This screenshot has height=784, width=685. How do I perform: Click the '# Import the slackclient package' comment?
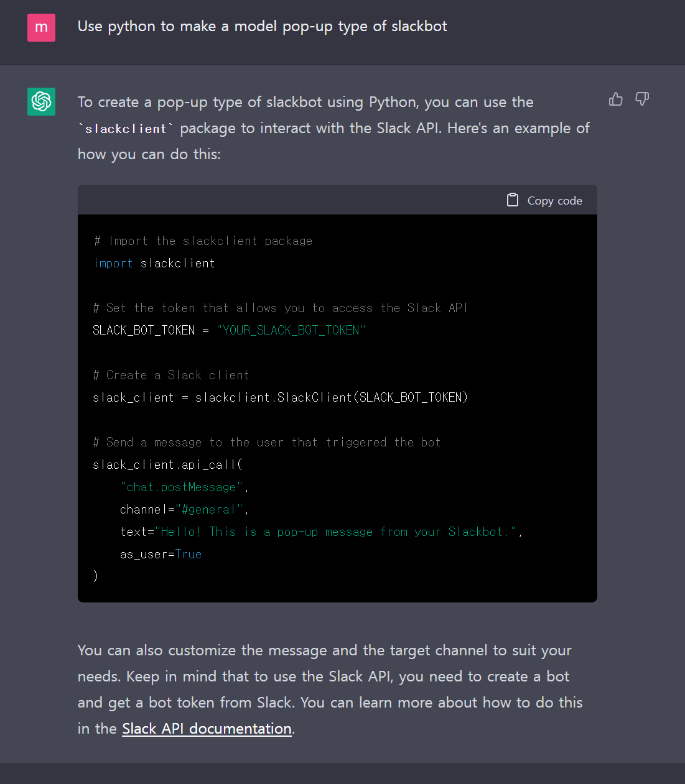[203, 241]
